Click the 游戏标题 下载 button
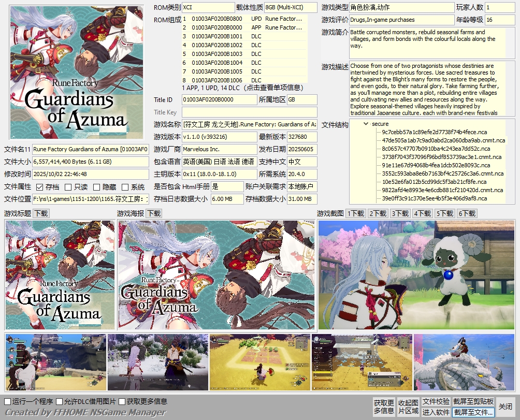520x420 pixels. [x=41, y=213]
